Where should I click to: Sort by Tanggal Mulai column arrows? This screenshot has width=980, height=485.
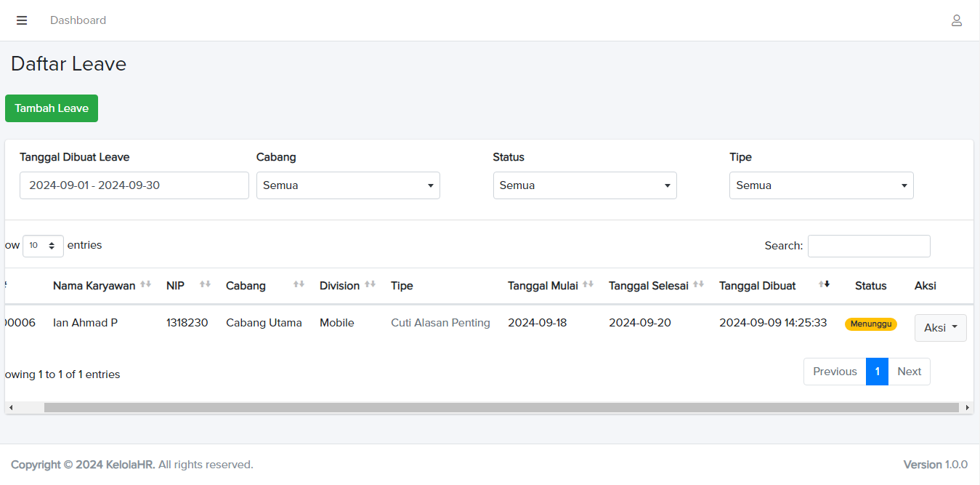588,284
